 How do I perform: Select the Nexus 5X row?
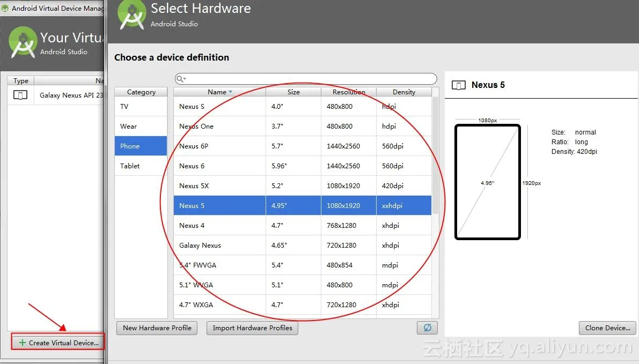(x=303, y=185)
